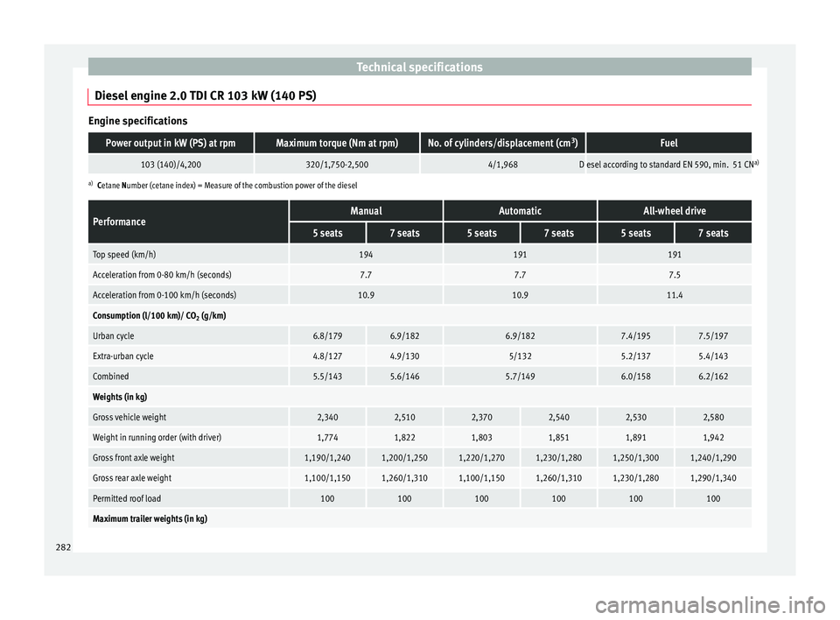Click the 'Gross rear axle weight' row label
Screen dimensions: 840x620
click(x=132, y=478)
